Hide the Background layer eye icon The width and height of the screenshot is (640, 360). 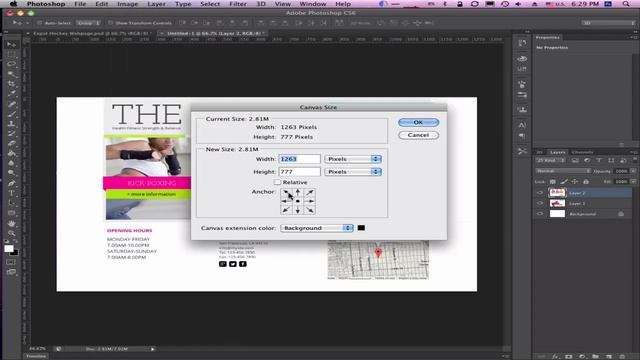[x=540, y=214]
